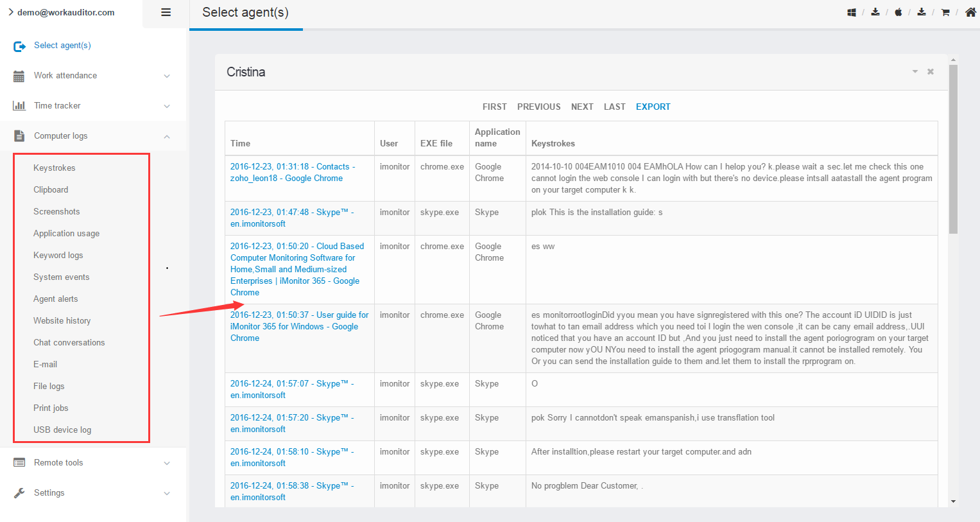Open the E-mail log
Image resolution: width=980 pixels, height=522 pixels.
(x=46, y=365)
